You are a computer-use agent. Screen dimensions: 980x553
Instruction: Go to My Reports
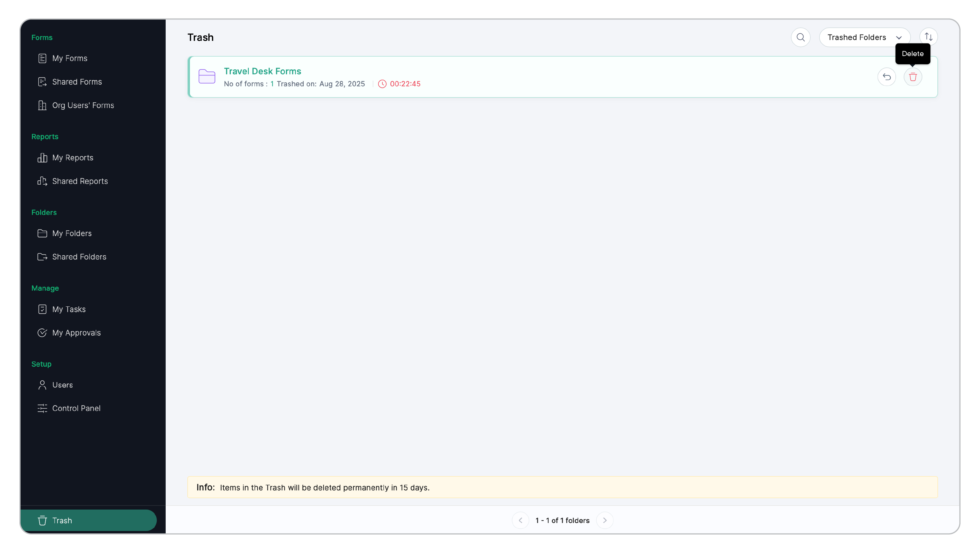(x=73, y=157)
